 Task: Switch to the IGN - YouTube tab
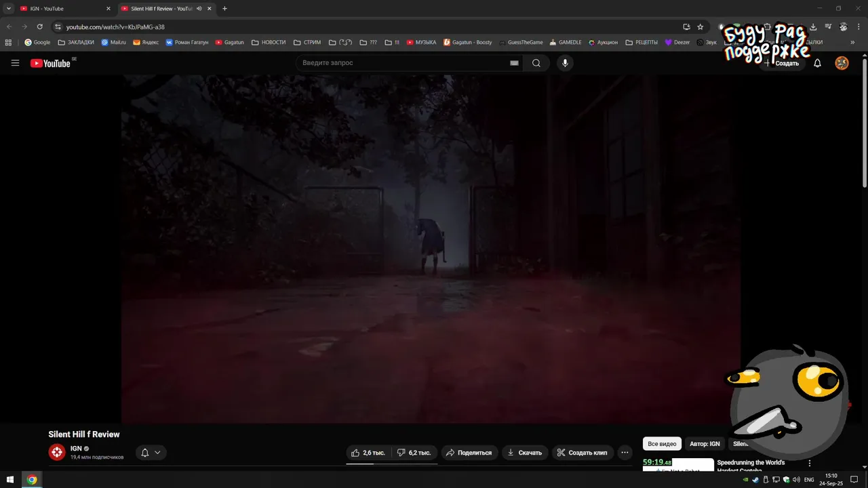(x=64, y=9)
